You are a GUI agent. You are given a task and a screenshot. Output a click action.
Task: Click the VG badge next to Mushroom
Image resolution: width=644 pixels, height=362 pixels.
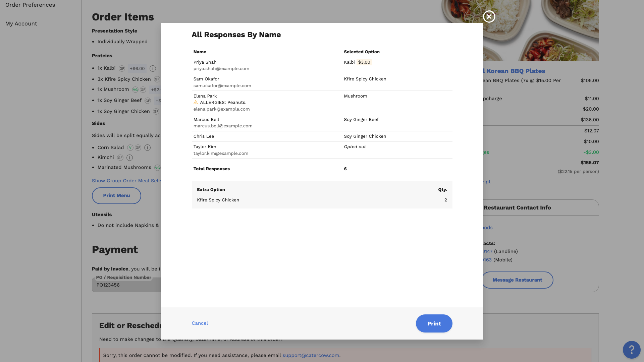tap(135, 89)
